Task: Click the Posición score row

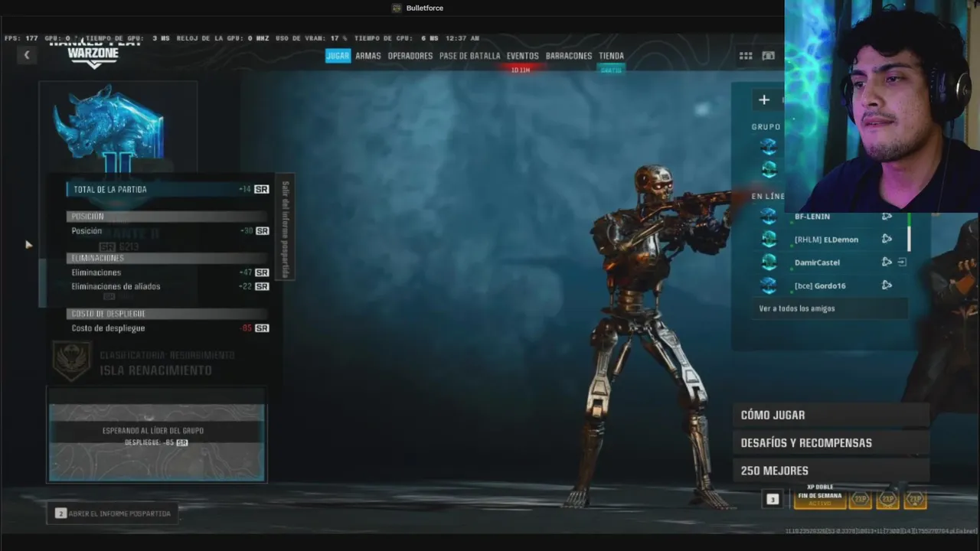Action: pyautogui.click(x=168, y=231)
